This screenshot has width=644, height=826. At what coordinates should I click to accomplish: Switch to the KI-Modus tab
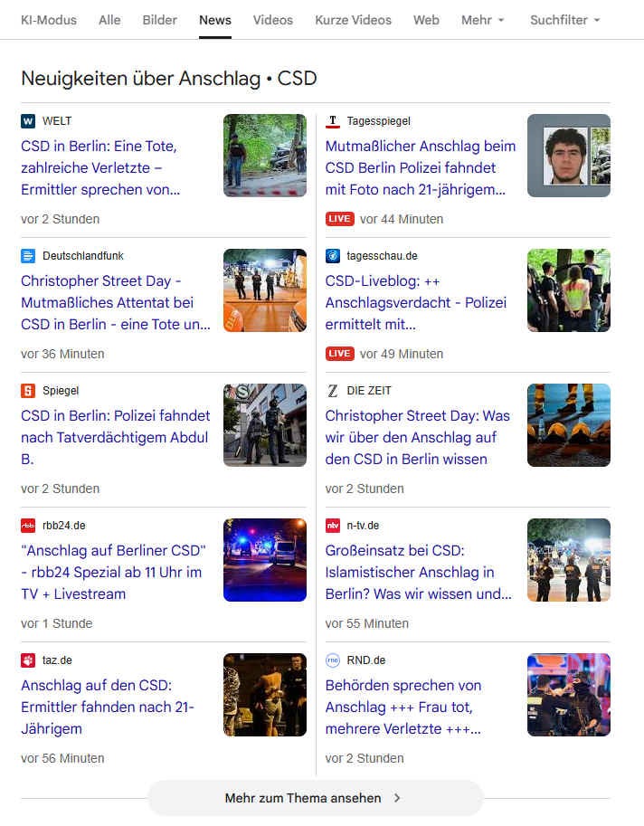click(49, 20)
